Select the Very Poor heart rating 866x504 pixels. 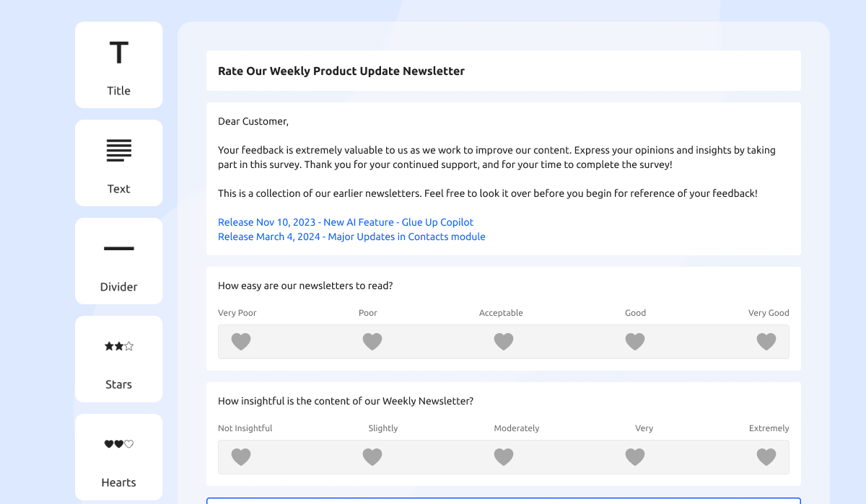[x=241, y=341]
